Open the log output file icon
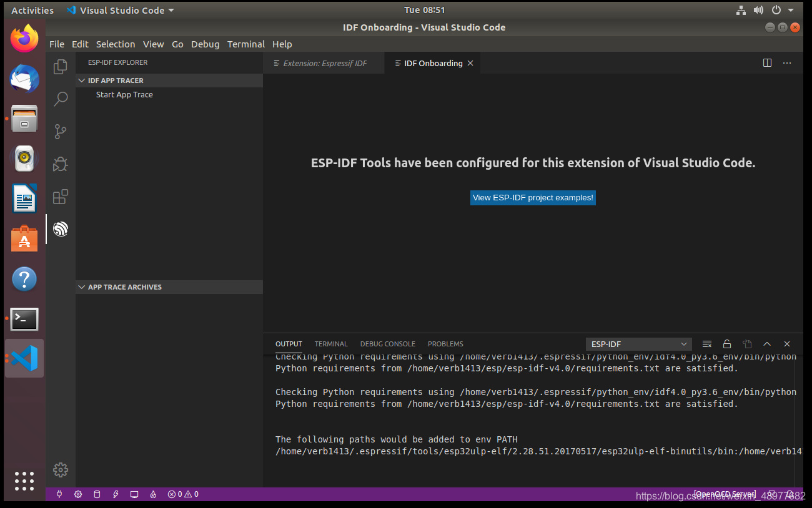This screenshot has height=508, width=812. pos(747,344)
